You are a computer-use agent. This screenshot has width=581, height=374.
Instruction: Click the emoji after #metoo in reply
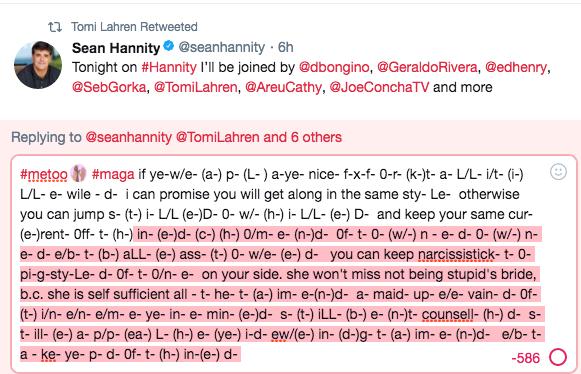click(x=79, y=173)
